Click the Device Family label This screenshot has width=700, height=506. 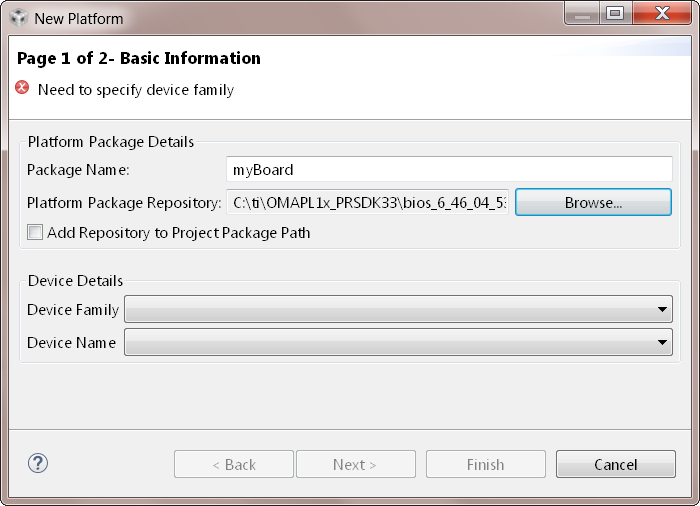pos(73,310)
